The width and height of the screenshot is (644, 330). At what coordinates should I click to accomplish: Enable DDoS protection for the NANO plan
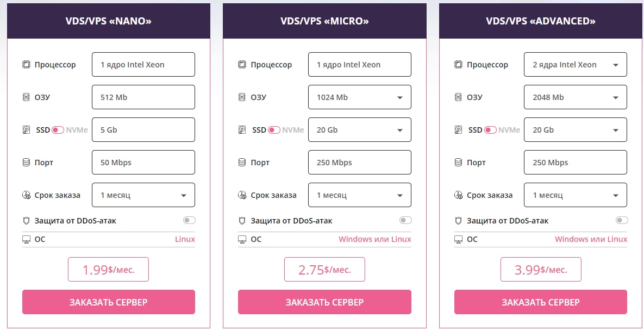pos(189,221)
